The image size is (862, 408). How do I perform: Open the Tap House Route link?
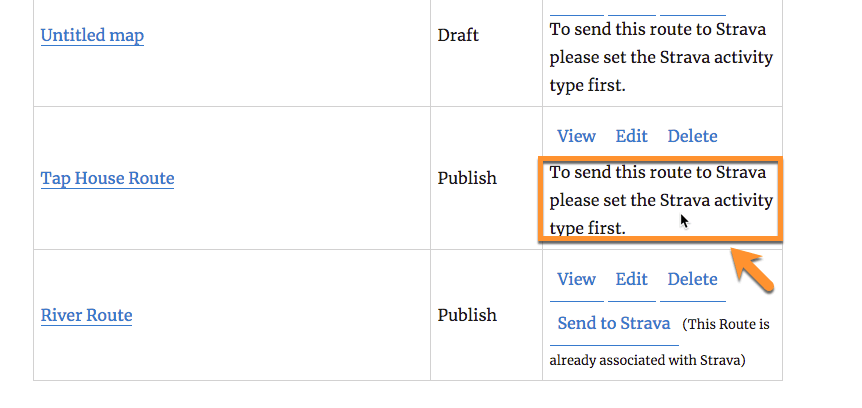click(107, 179)
